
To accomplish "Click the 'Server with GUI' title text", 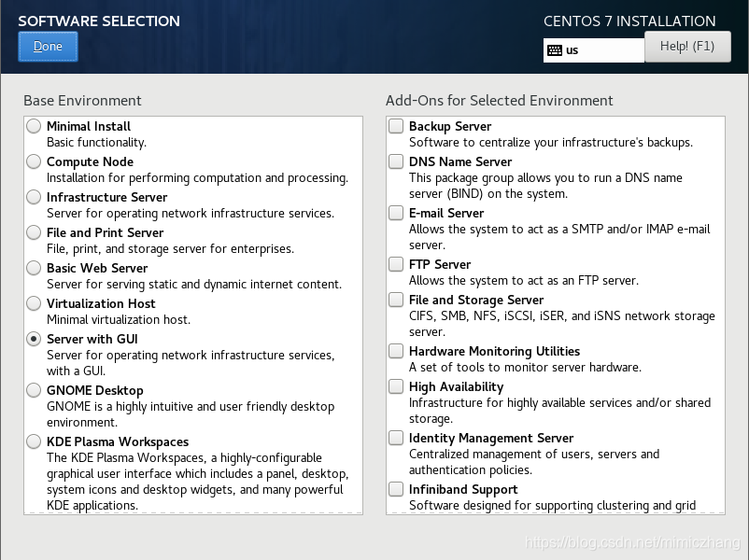I will pos(92,339).
